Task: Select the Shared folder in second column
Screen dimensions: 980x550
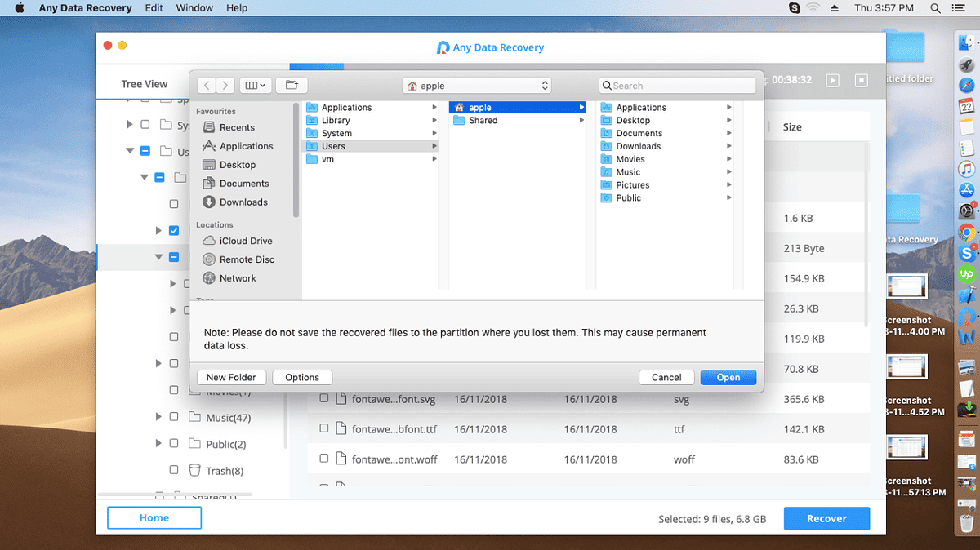Action: 519,121
